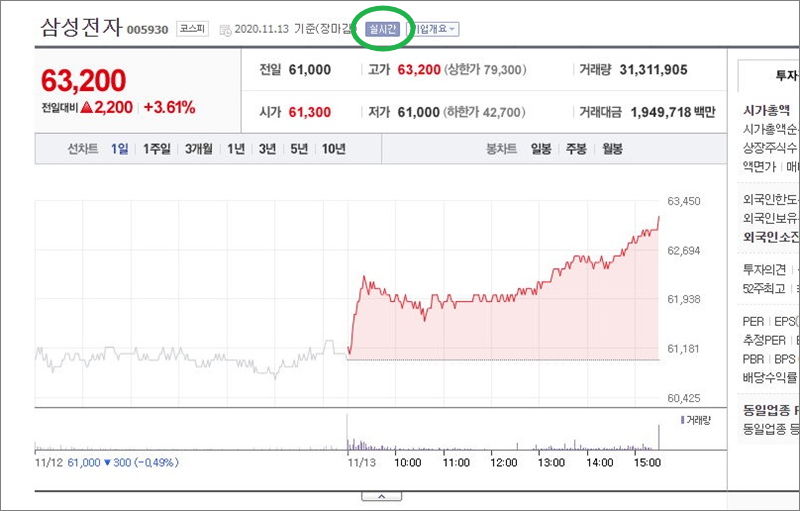Click the red up-triangle change icon

click(86, 107)
